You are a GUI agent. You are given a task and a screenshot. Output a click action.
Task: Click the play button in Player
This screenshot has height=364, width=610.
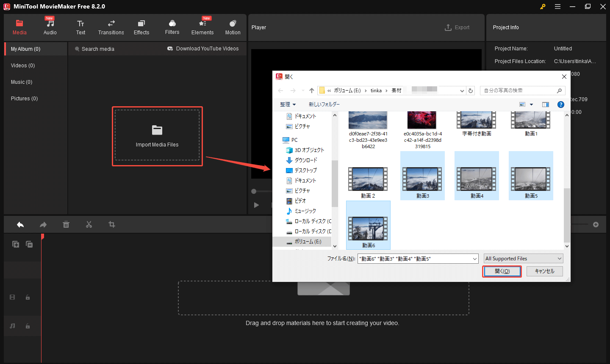[x=256, y=205]
